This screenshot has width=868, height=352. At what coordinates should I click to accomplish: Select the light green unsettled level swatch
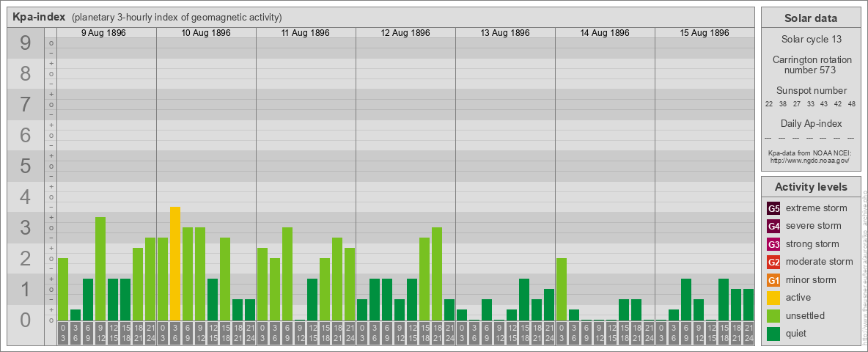click(x=773, y=315)
